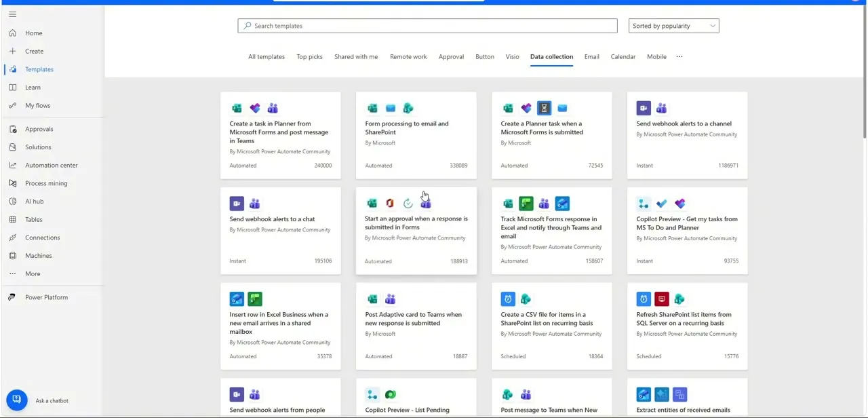Image resolution: width=868 pixels, height=418 pixels.
Task: Click 'Ask a chatbot' label
Action: [52, 400]
